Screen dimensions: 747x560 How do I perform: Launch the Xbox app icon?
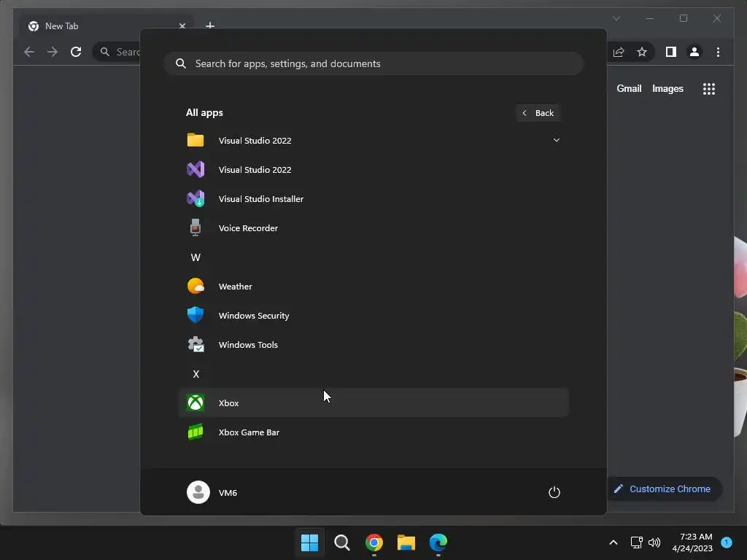[x=196, y=402]
